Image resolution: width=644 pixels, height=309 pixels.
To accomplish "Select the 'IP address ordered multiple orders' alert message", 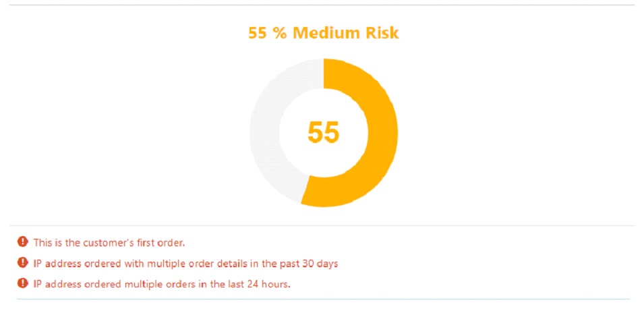I will (x=163, y=284).
